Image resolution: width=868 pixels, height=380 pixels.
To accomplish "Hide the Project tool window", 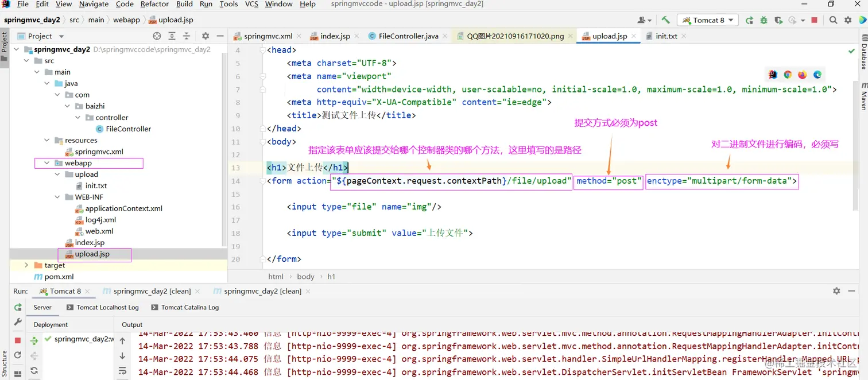I will pos(220,36).
